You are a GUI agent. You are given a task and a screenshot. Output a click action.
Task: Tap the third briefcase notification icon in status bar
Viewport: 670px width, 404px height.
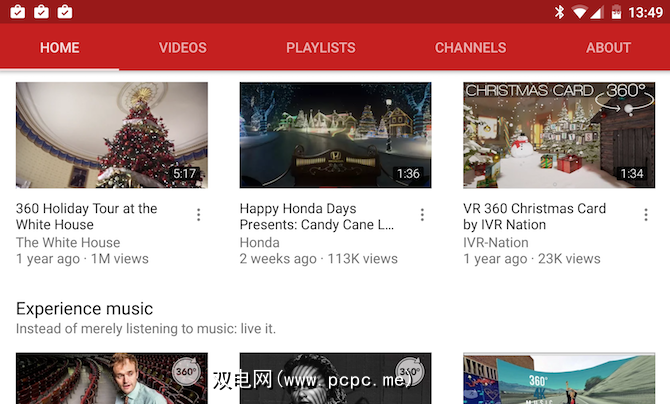tap(65, 12)
